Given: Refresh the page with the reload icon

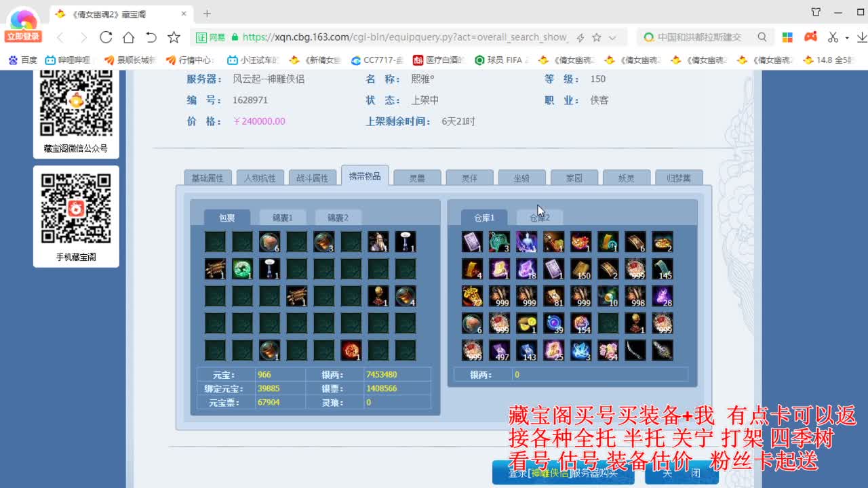Looking at the screenshot, I should click(105, 37).
